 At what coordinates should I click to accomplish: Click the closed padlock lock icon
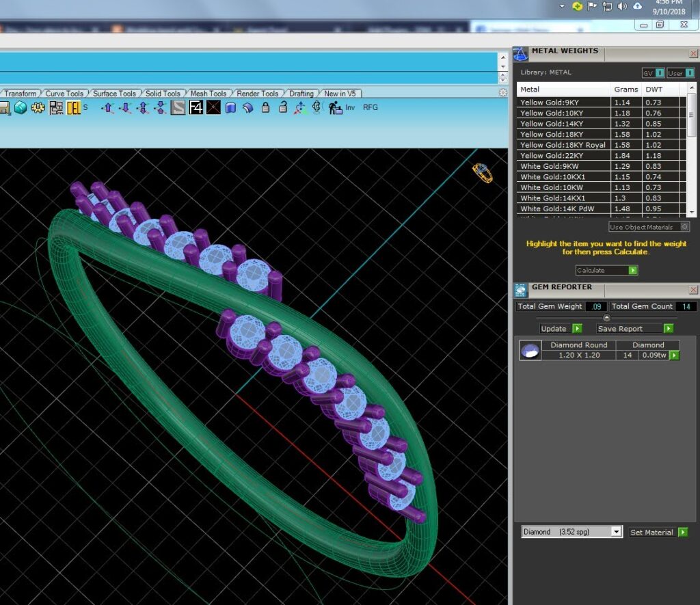click(x=266, y=107)
